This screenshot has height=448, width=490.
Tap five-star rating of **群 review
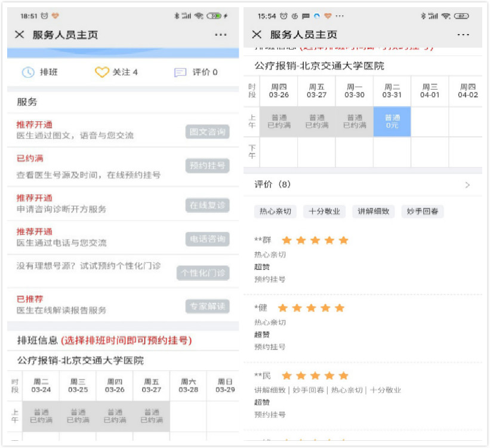coord(315,240)
